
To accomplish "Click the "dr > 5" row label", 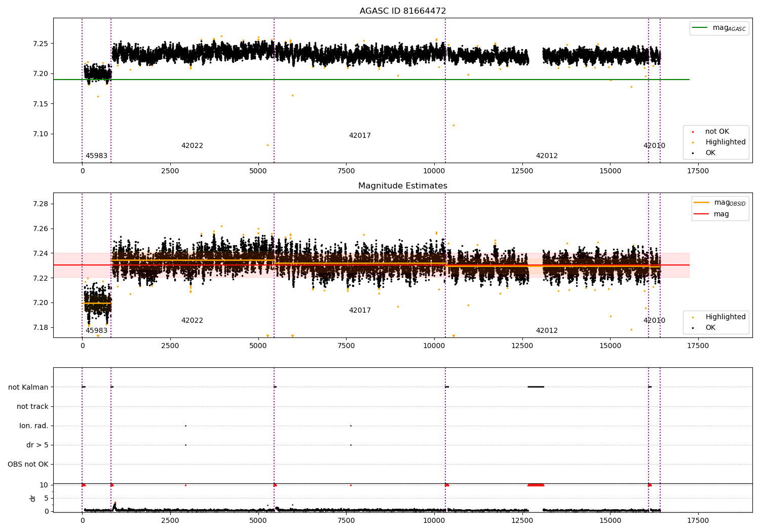I will (x=37, y=445).
